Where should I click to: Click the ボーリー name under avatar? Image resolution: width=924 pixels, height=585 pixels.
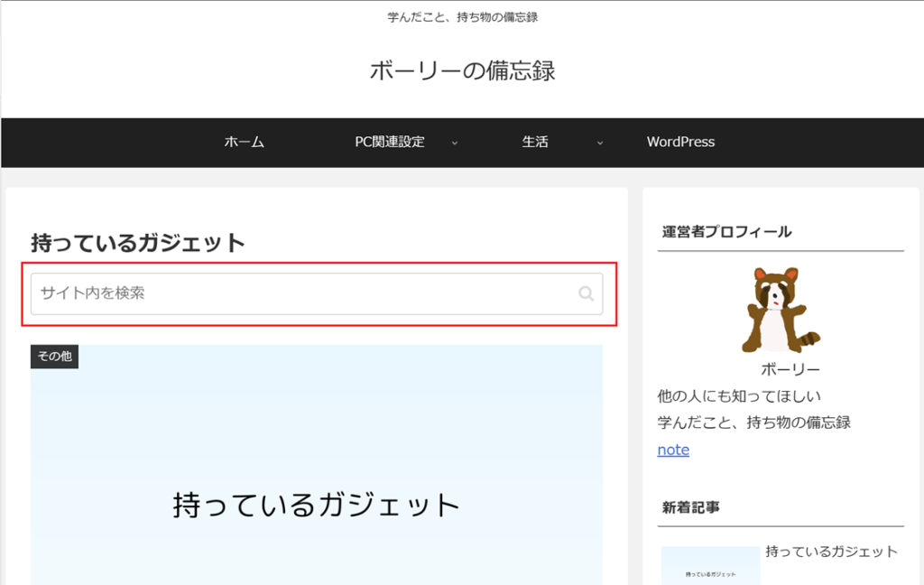pos(790,369)
